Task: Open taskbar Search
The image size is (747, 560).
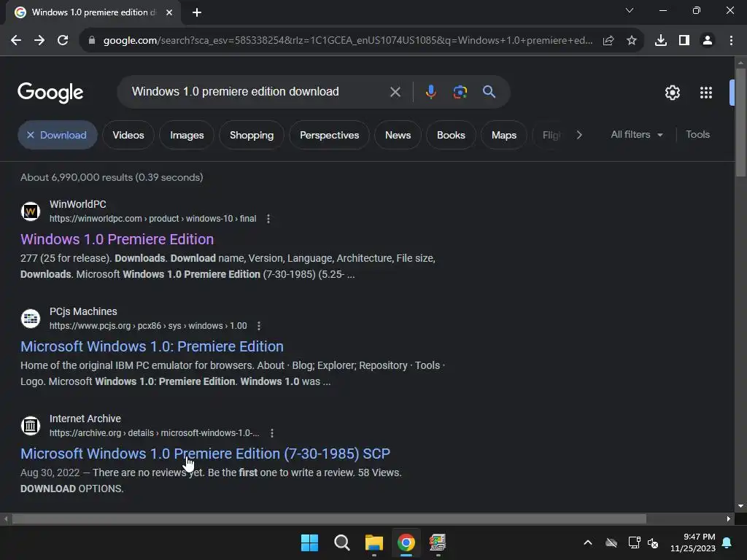Action: tap(341, 542)
